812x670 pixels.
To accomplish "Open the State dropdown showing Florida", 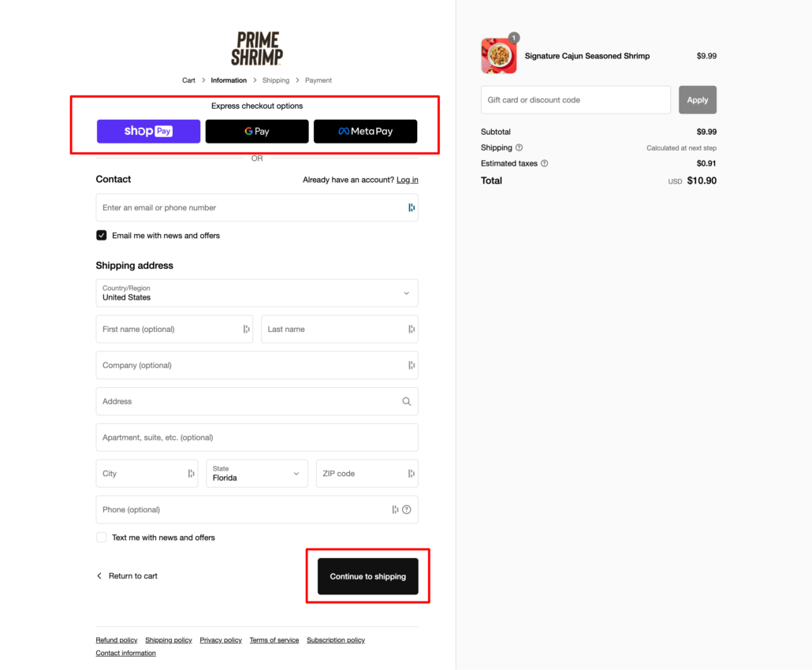I will [x=257, y=473].
